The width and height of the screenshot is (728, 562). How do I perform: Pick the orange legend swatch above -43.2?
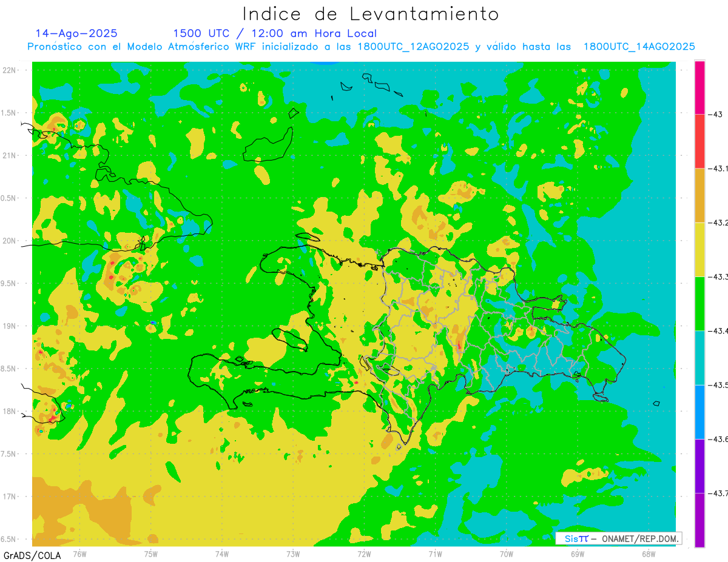click(x=699, y=195)
